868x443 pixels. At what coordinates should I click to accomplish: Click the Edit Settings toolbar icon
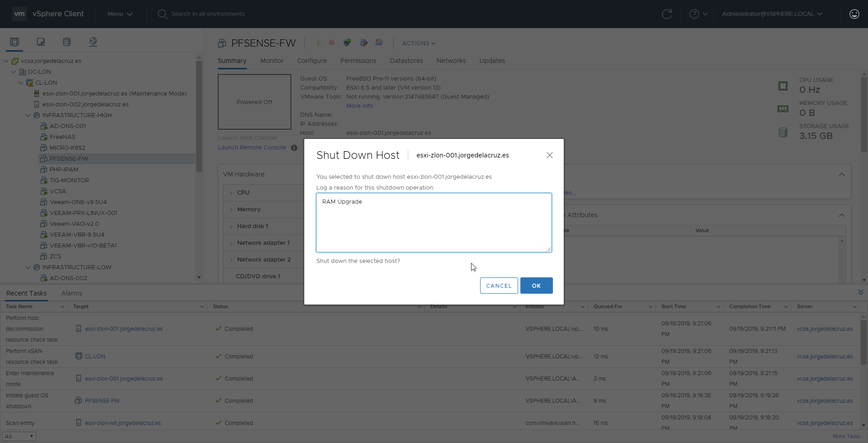point(364,43)
